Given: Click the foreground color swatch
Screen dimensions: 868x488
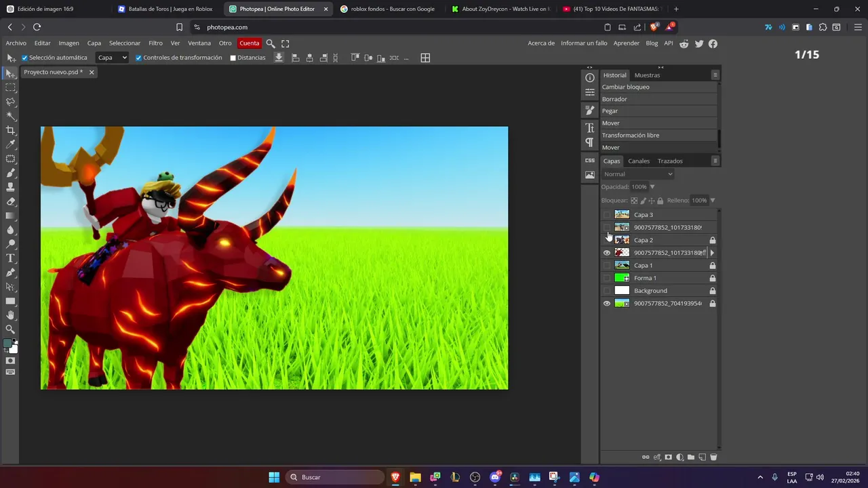Looking at the screenshot, I should pyautogui.click(x=7, y=344).
